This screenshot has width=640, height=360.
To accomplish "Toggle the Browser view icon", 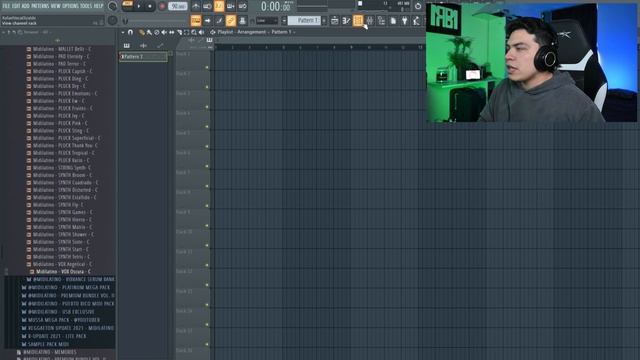I will [381, 20].
